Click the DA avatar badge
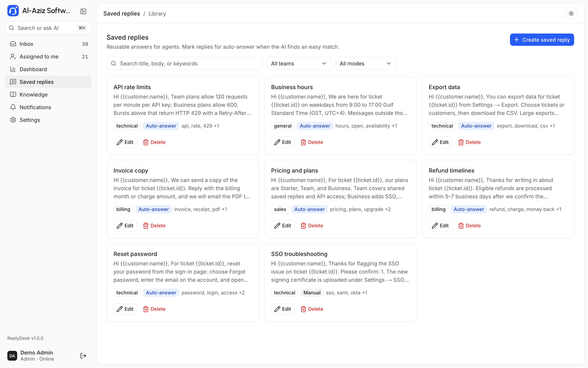The image size is (588, 368). click(x=12, y=356)
